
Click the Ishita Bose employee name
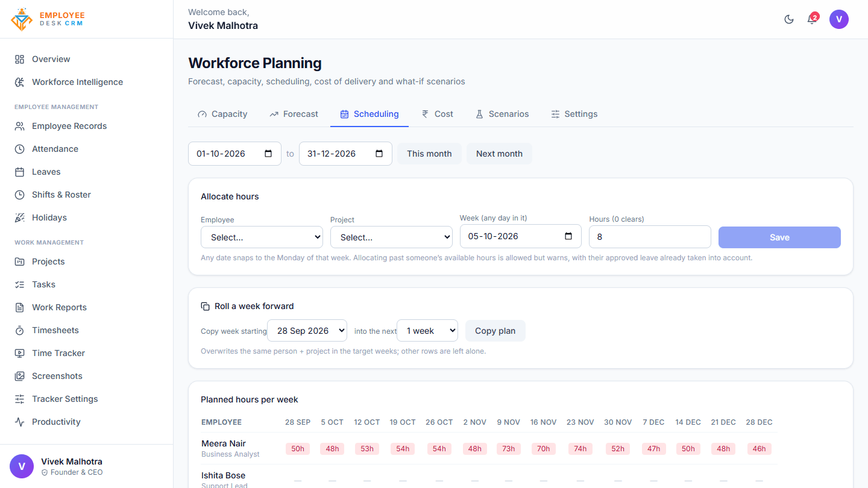pos(223,475)
